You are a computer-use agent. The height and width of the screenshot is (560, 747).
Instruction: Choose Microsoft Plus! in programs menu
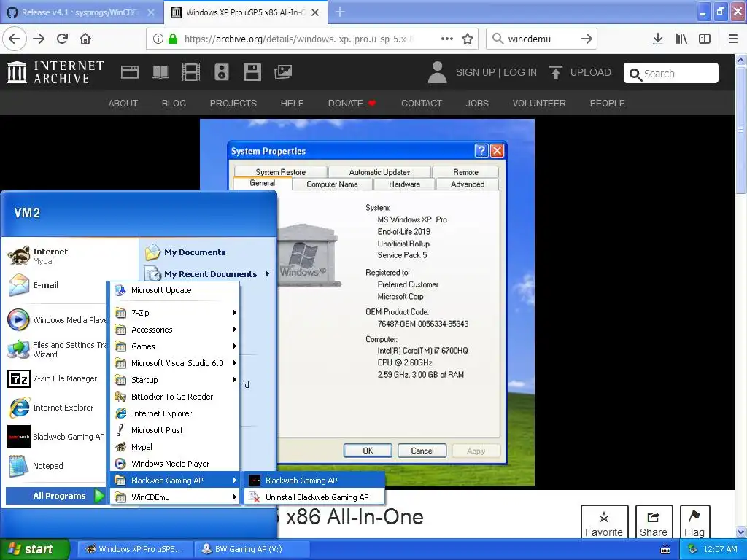(x=176, y=430)
